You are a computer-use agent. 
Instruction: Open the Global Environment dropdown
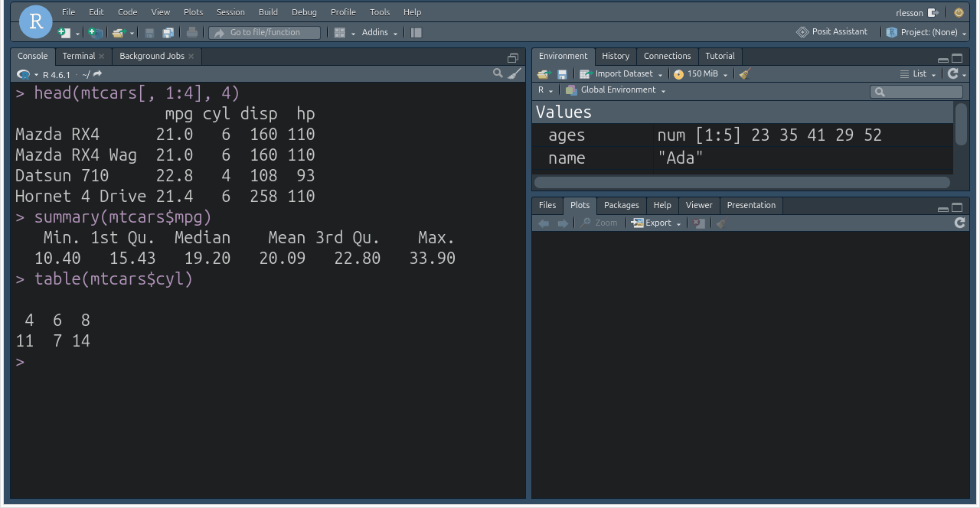(x=616, y=90)
